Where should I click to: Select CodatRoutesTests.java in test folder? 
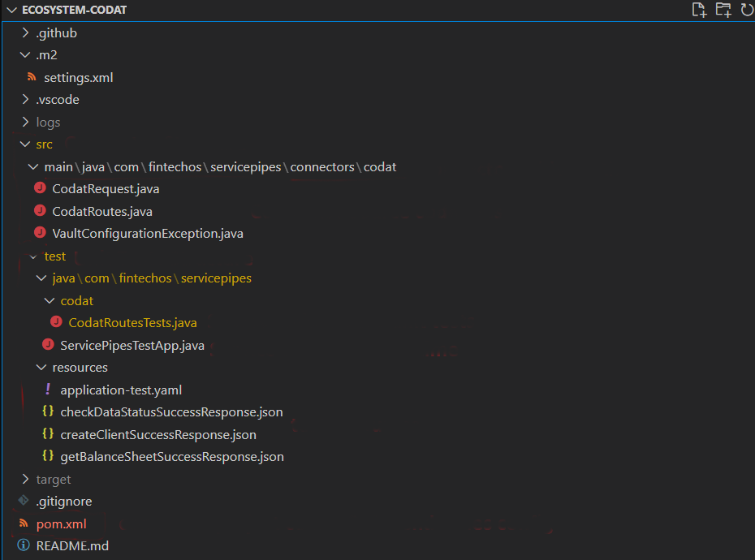tap(132, 323)
